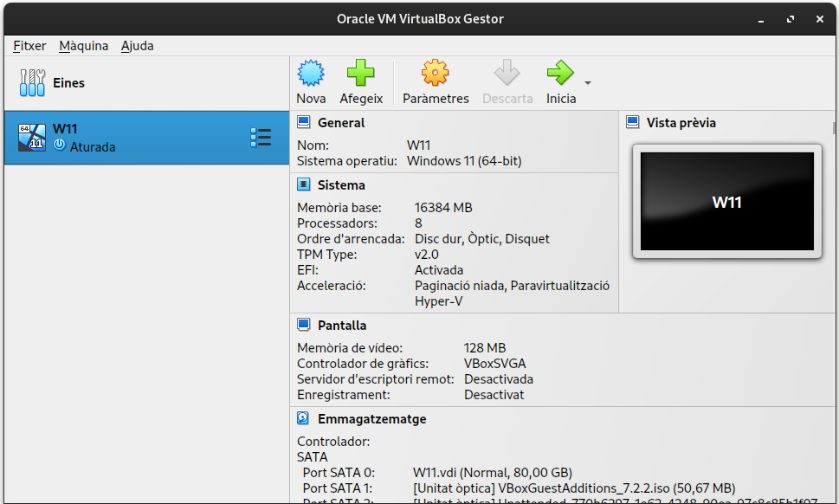This screenshot has height=504, width=839.
Task: Click the General section heading
Action: click(341, 123)
